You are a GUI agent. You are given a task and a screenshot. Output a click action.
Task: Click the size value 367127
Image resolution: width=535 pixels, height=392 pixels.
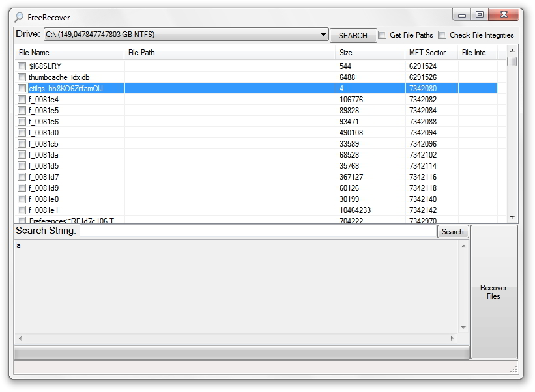[351, 177]
